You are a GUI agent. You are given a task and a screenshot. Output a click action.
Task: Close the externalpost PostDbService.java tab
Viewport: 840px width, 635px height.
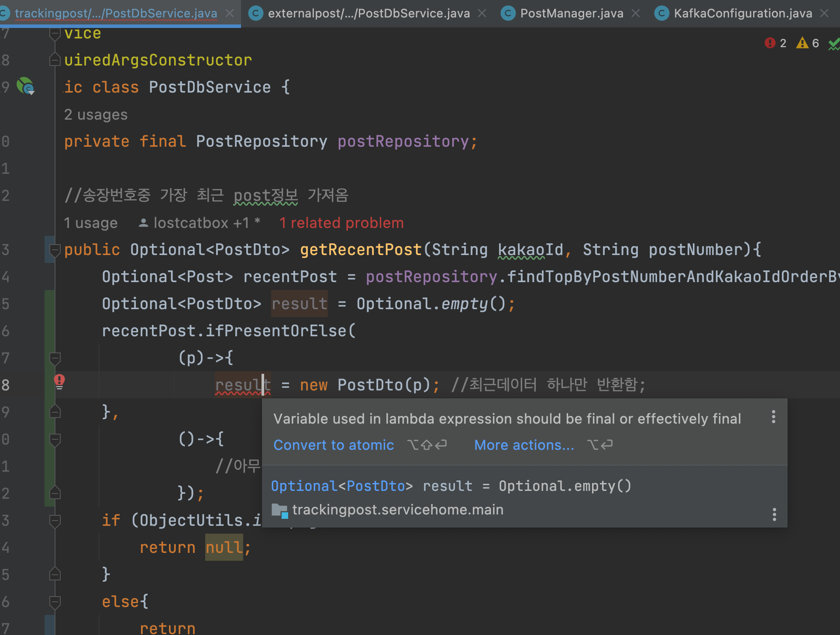pyautogui.click(x=482, y=14)
